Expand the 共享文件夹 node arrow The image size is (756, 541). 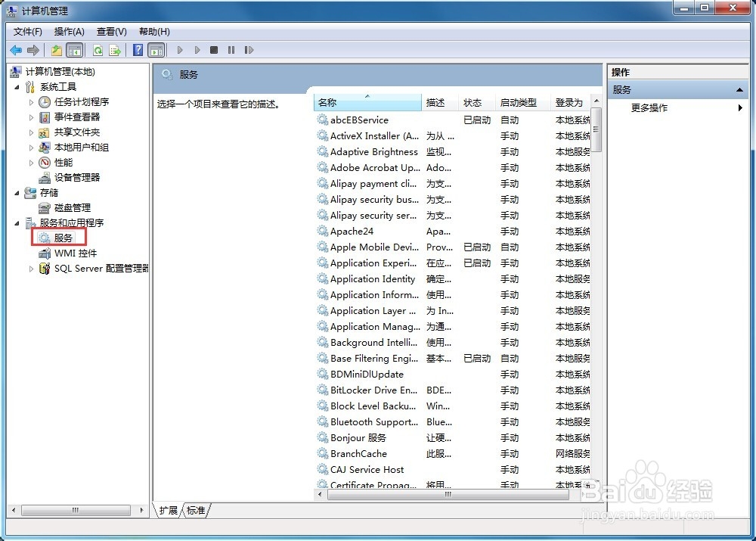[31, 132]
